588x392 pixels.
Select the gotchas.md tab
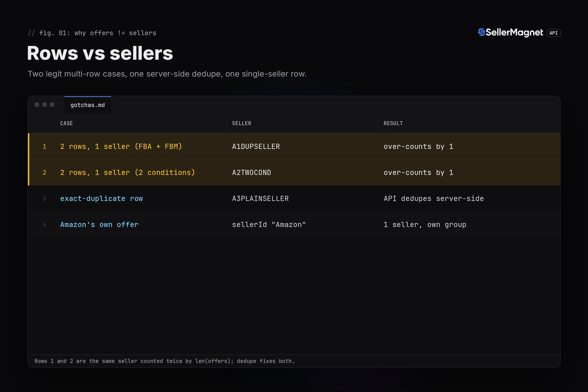(x=88, y=105)
